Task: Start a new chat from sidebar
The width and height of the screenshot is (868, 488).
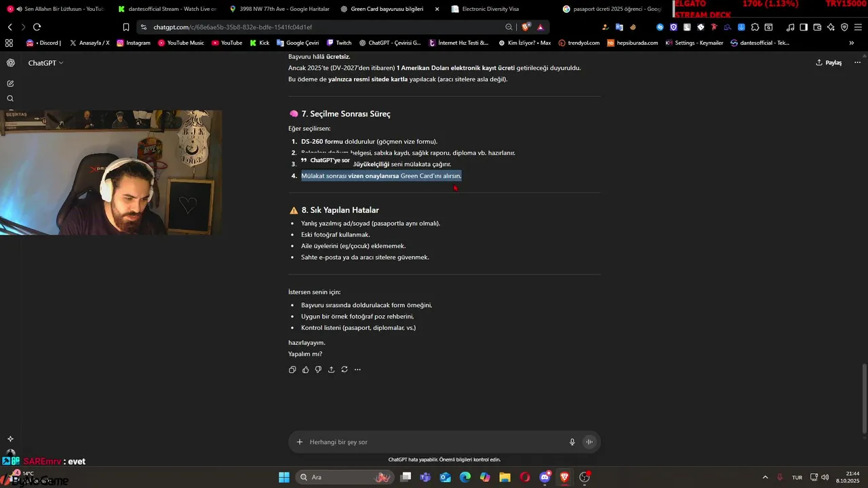Action: pos(10,83)
